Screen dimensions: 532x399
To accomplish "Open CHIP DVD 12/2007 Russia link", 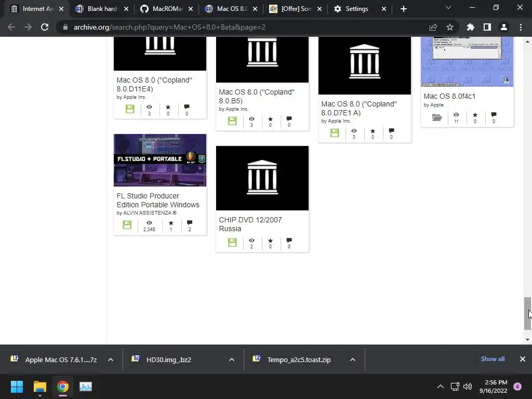I will (x=250, y=224).
